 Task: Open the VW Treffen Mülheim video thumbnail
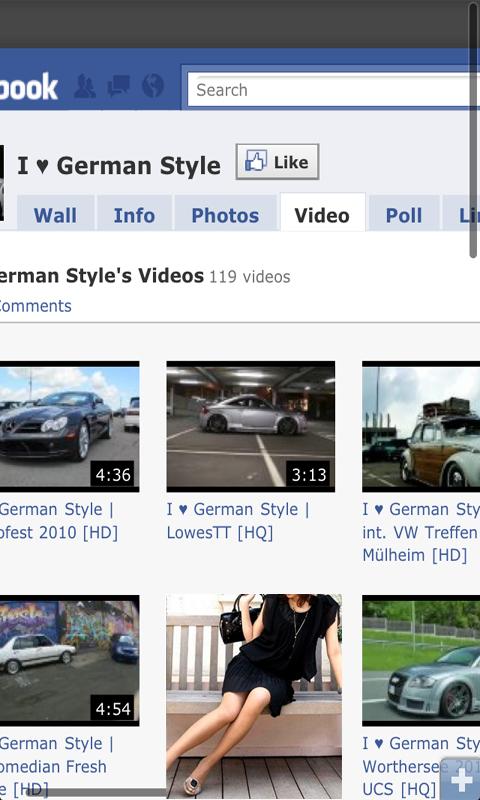tap(421, 427)
